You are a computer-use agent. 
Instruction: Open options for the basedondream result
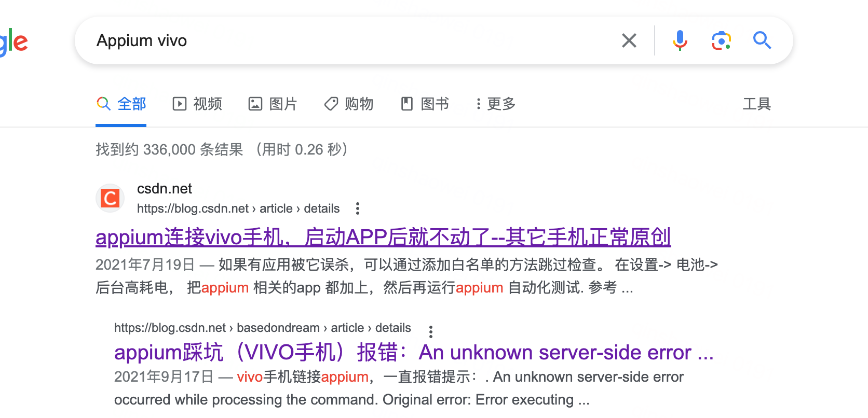431,331
